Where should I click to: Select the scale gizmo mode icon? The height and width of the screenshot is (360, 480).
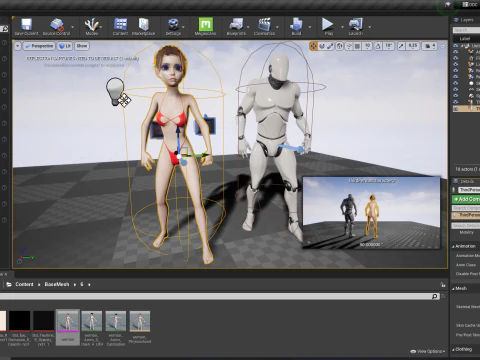(x=330, y=46)
